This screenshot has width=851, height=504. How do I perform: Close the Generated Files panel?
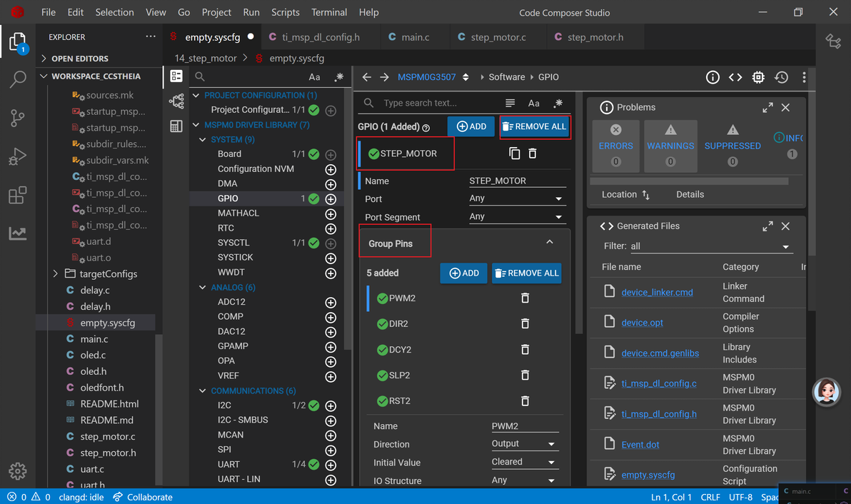(785, 226)
